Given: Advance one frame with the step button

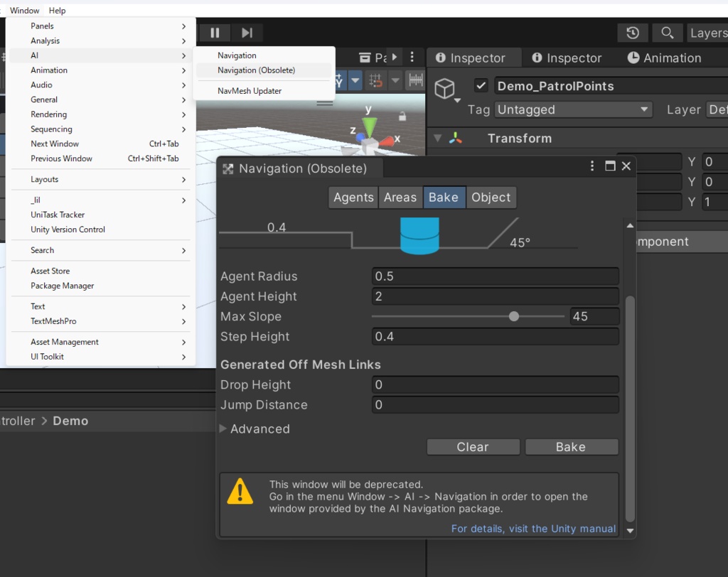Looking at the screenshot, I should [247, 33].
